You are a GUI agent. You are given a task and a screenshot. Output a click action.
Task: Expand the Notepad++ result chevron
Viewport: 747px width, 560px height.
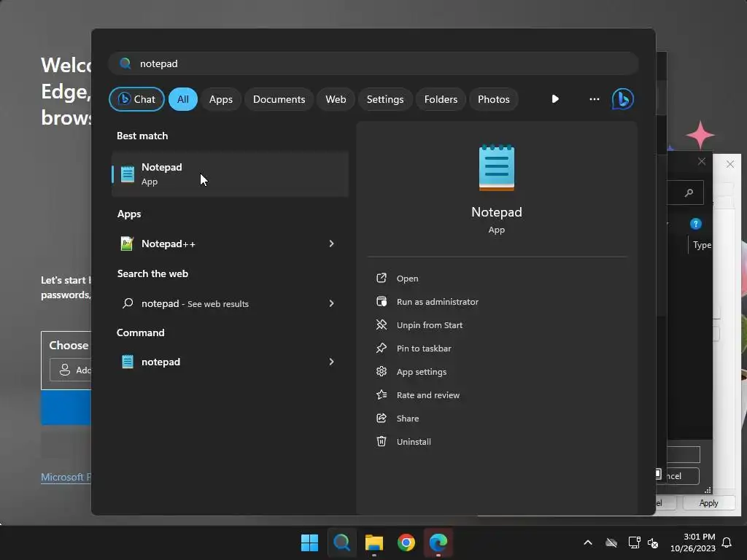tap(332, 244)
